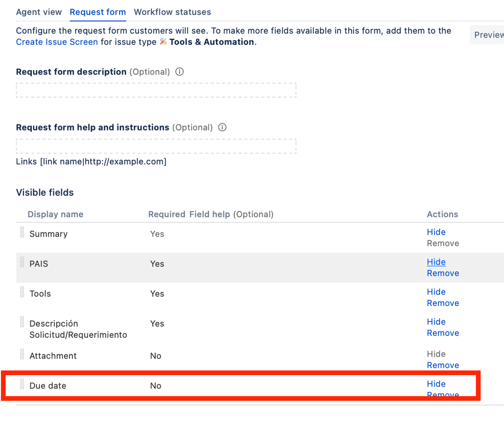Viewport: 504px width, 426px height.
Task: Grab the drag handle for Summary row
Action: click(22, 232)
